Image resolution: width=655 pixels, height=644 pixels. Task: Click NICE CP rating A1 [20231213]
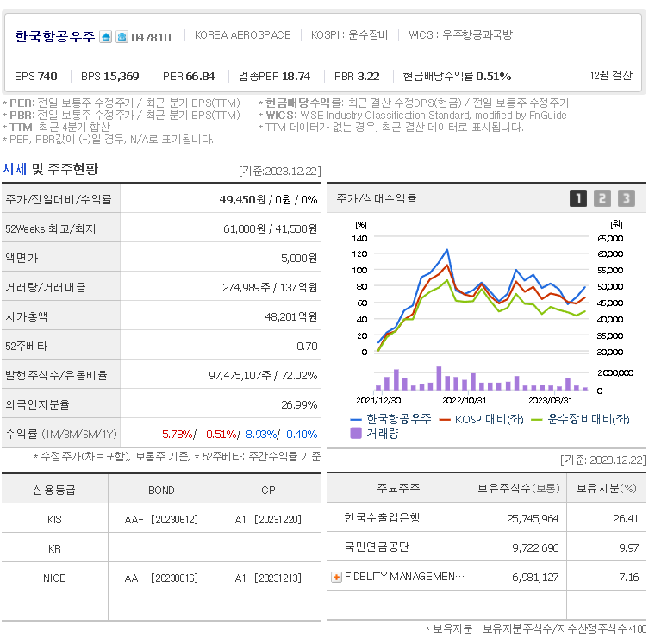(x=268, y=578)
